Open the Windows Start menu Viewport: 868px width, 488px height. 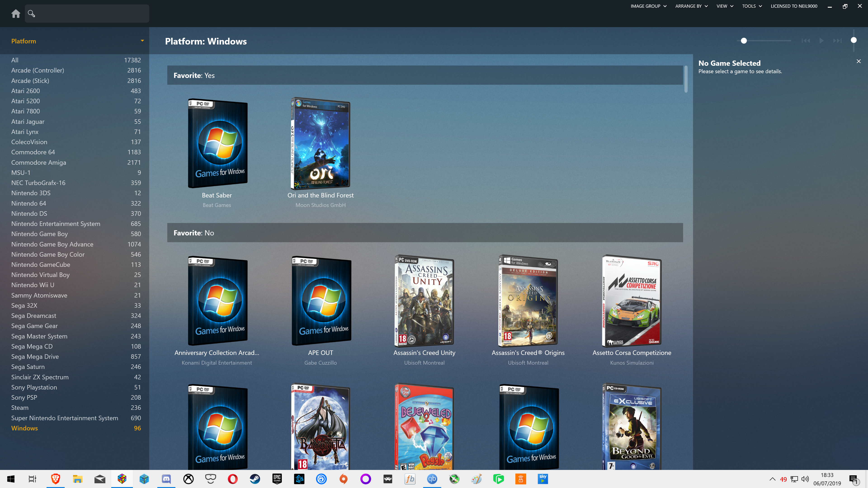tap(11, 479)
